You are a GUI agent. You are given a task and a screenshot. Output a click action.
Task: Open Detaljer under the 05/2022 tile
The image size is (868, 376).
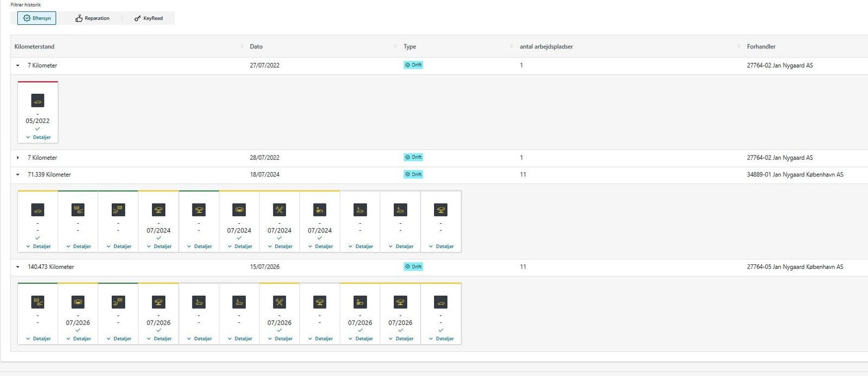click(x=39, y=138)
